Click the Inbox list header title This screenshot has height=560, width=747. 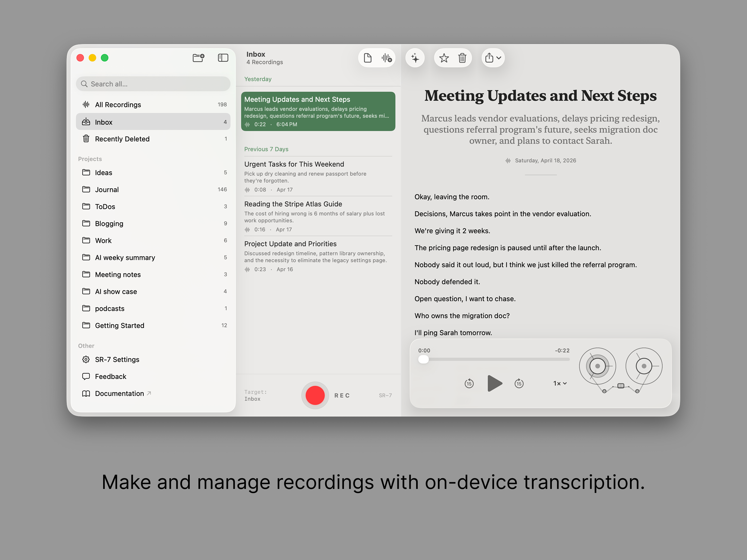point(256,54)
